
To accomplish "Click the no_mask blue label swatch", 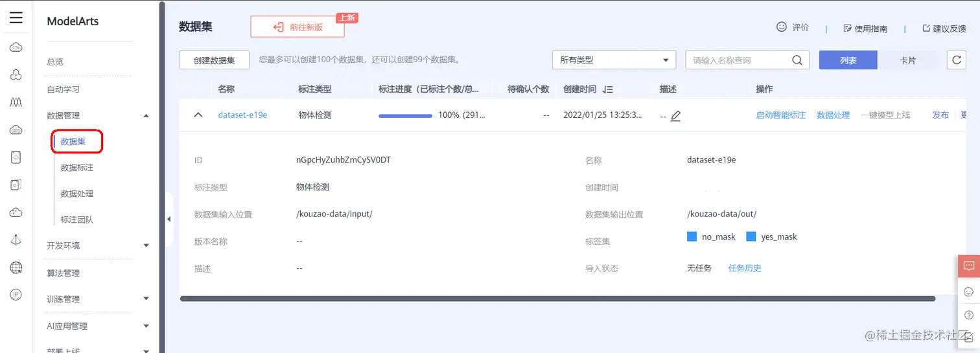I will 692,236.
